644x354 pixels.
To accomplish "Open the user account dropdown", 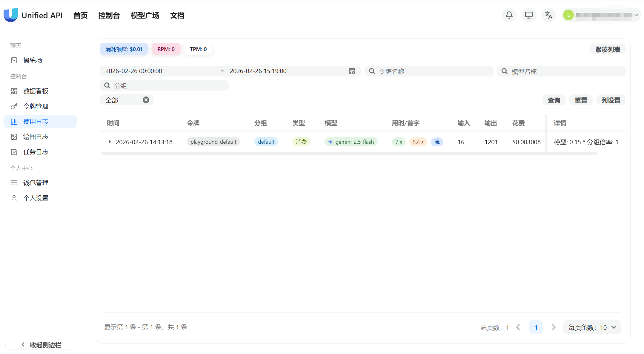I will 602,15.
